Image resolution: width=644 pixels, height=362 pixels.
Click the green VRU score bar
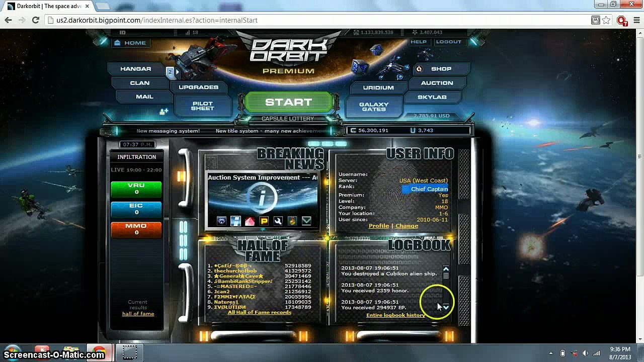coord(136,189)
